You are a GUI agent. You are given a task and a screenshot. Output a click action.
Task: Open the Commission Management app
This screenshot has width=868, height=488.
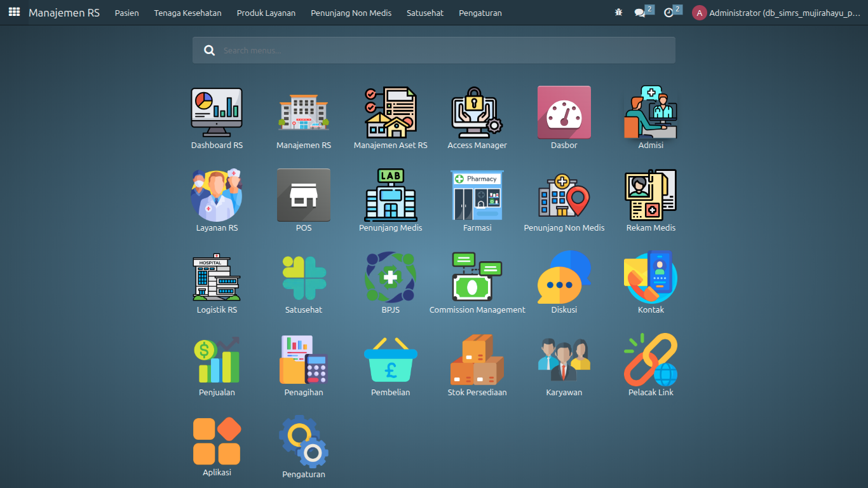[477, 278]
